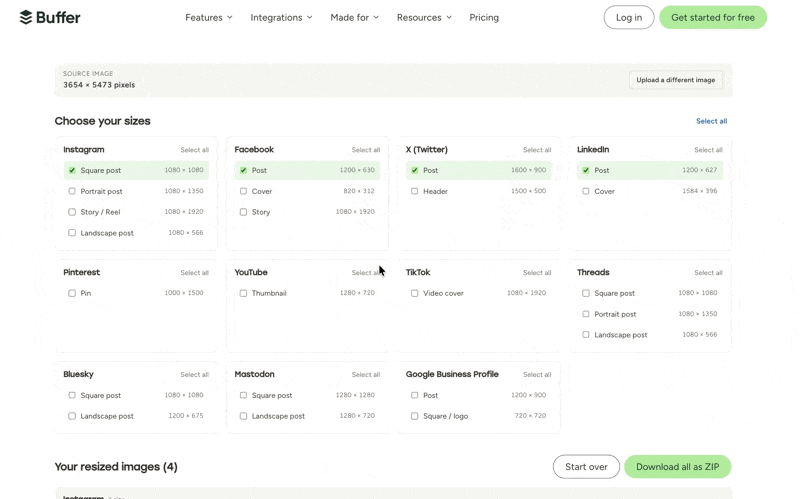The image size is (800, 499).
Task: Select all Pinterest sizes
Action: (194, 273)
